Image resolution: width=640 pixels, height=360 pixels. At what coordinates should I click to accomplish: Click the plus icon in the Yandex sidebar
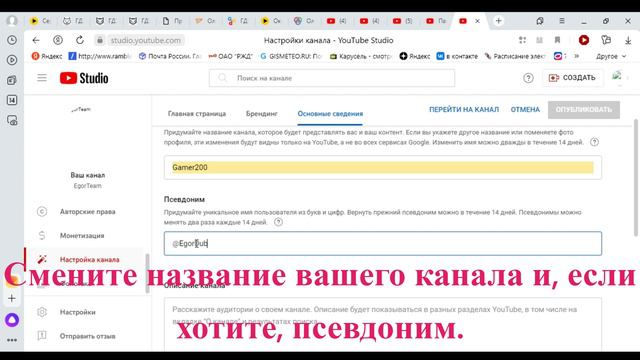click(x=12, y=298)
